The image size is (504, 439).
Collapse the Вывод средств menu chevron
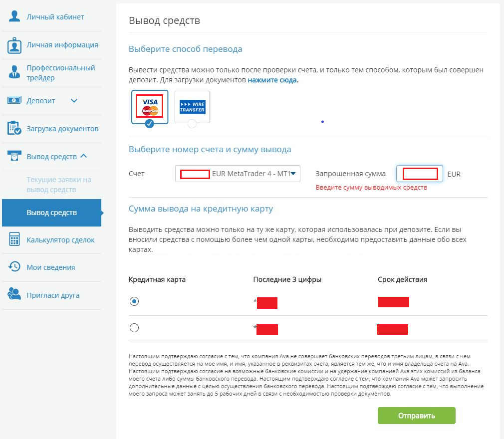(83, 156)
